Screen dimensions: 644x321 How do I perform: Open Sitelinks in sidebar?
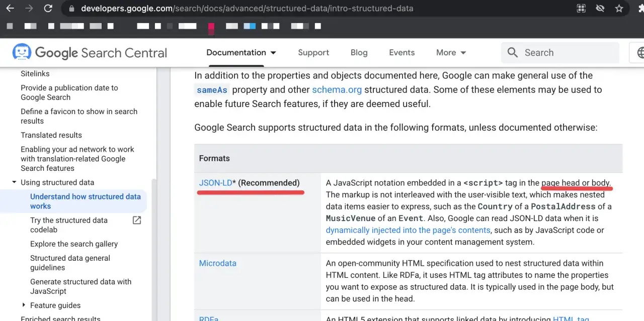tap(35, 73)
